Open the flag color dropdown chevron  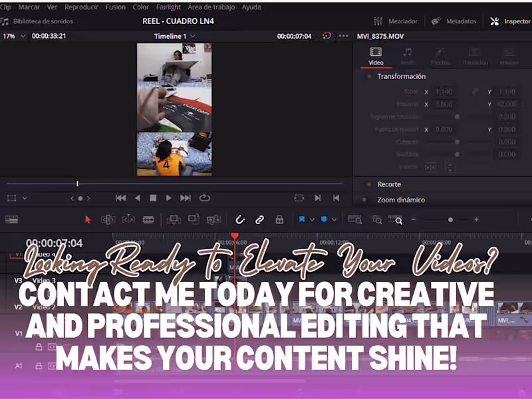(311, 219)
